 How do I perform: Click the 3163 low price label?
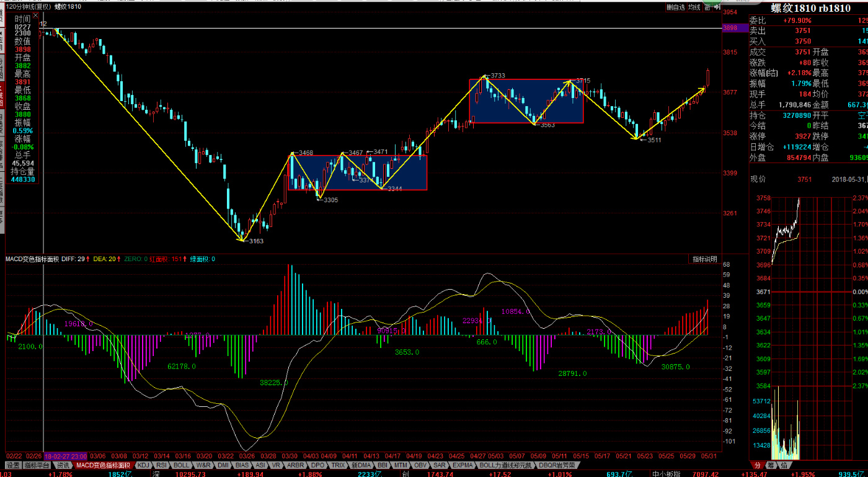pos(256,241)
